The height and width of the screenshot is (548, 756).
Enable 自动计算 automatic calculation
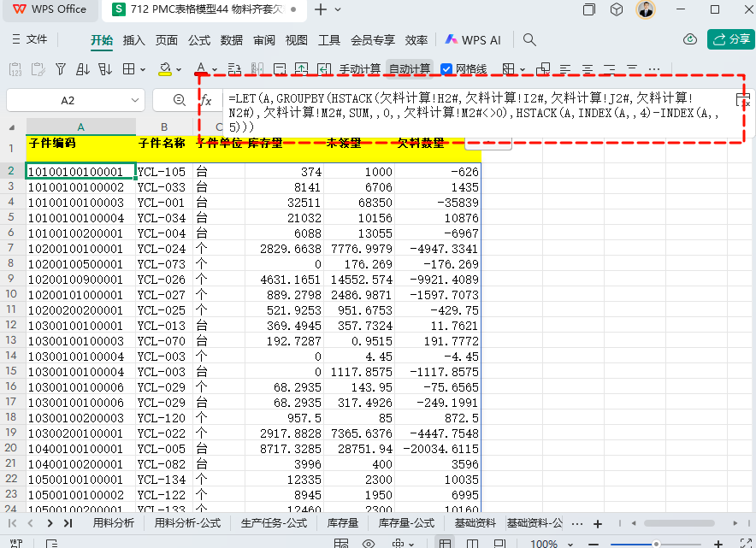pos(410,69)
